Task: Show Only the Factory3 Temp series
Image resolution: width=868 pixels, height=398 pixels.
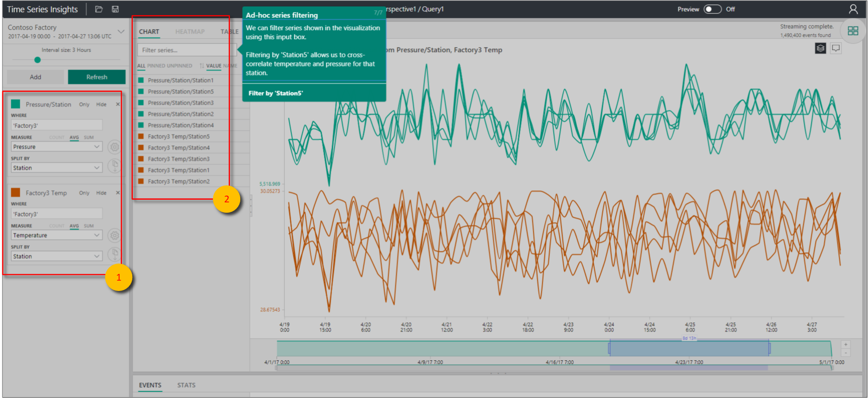Action: 84,193
